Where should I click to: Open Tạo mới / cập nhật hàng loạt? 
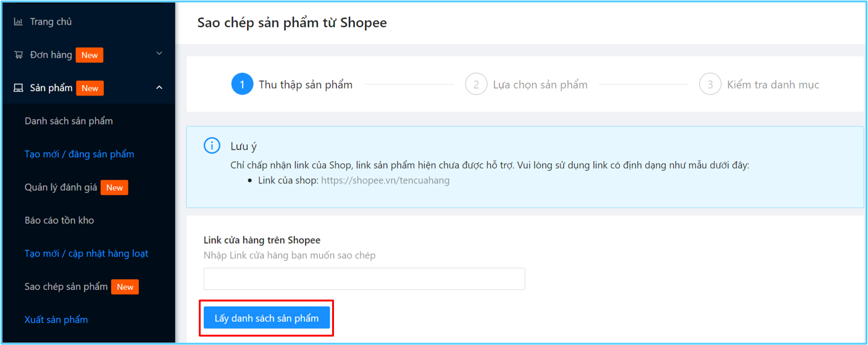[86, 254]
